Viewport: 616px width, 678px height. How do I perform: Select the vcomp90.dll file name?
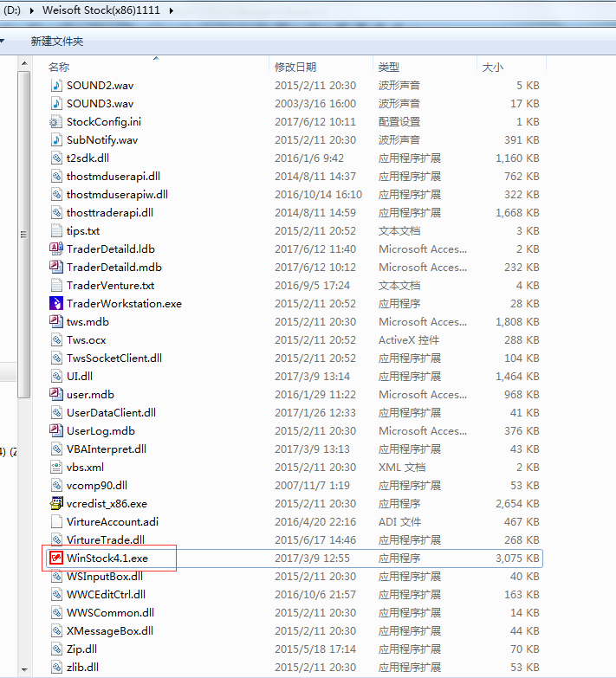97,485
